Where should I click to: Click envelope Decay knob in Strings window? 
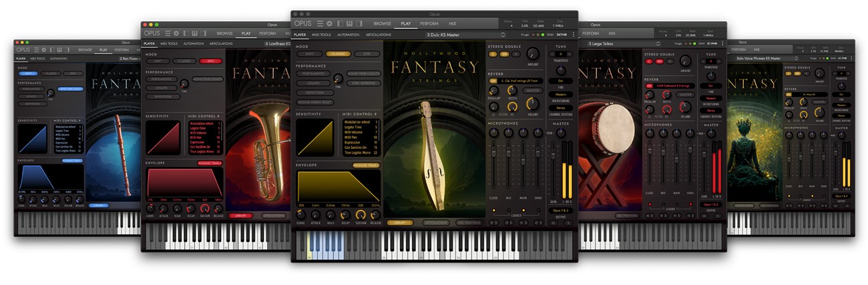click(x=345, y=214)
